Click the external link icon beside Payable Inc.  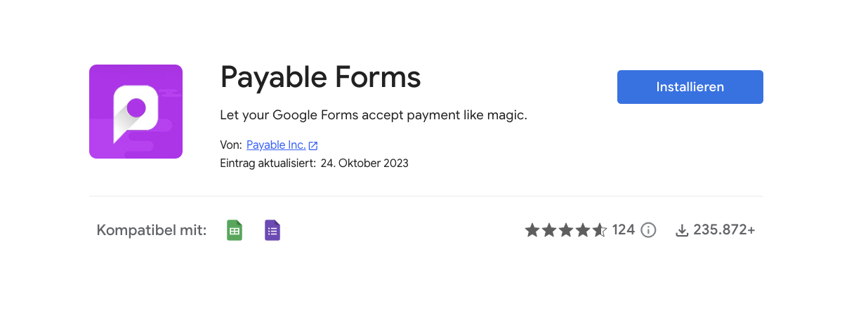point(313,146)
